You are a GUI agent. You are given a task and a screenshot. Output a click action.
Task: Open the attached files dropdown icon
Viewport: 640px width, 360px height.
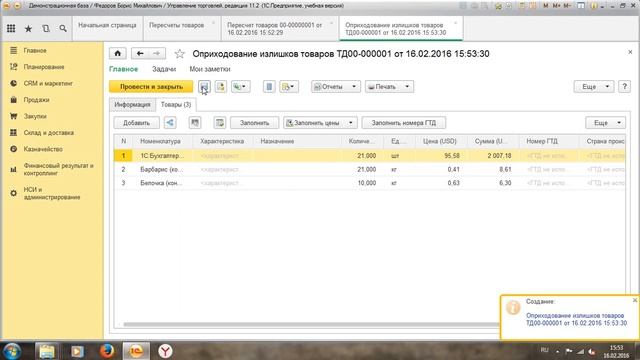289,87
